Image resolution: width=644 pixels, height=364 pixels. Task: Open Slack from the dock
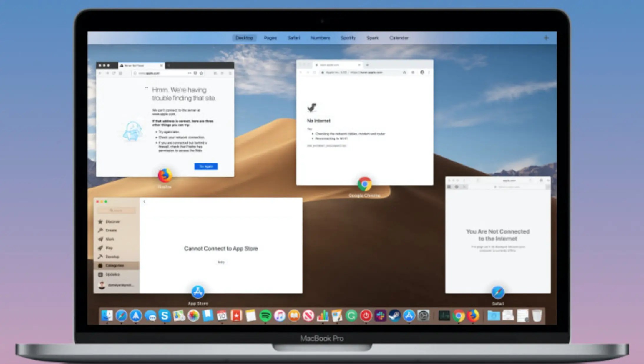(380, 316)
